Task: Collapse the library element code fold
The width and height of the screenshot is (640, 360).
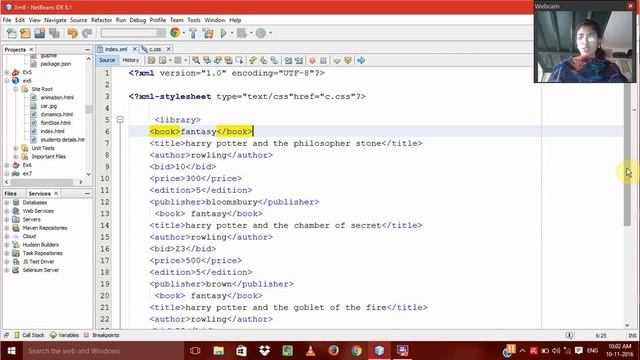Action: (x=120, y=120)
